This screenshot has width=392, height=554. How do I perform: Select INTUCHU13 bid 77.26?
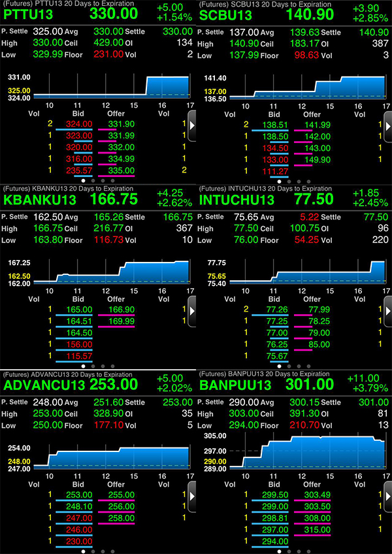[x=276, y=310]
